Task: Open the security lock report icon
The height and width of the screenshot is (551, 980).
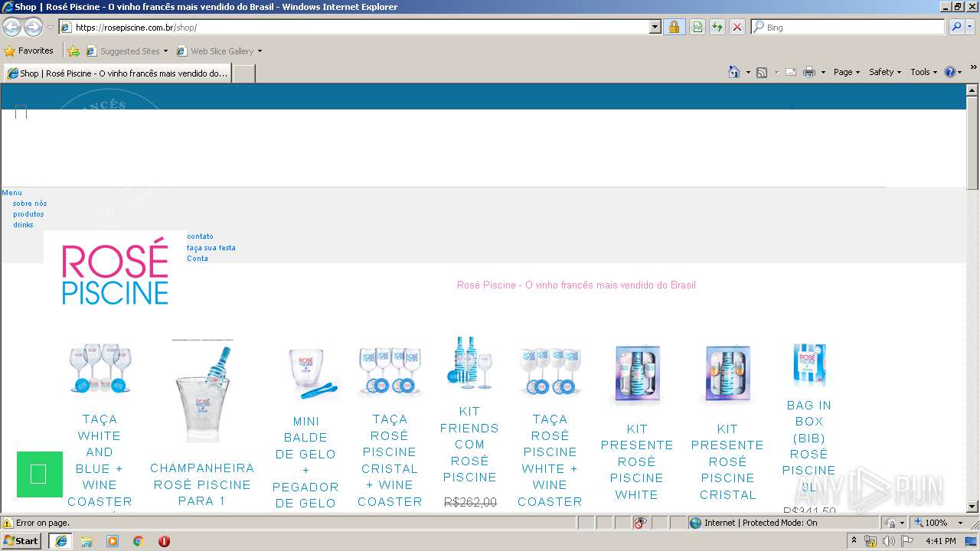Action: (x=674, y=28)
